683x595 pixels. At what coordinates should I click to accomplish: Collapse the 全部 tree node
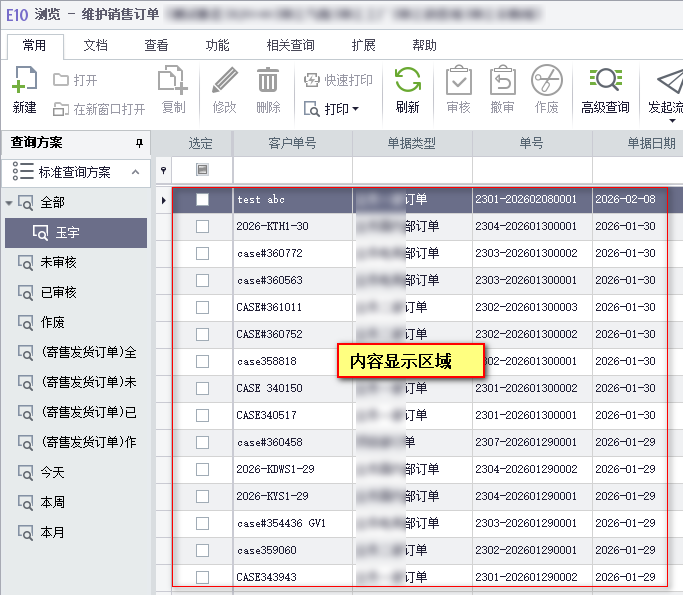pyautogui.click(x=10, y=203)
